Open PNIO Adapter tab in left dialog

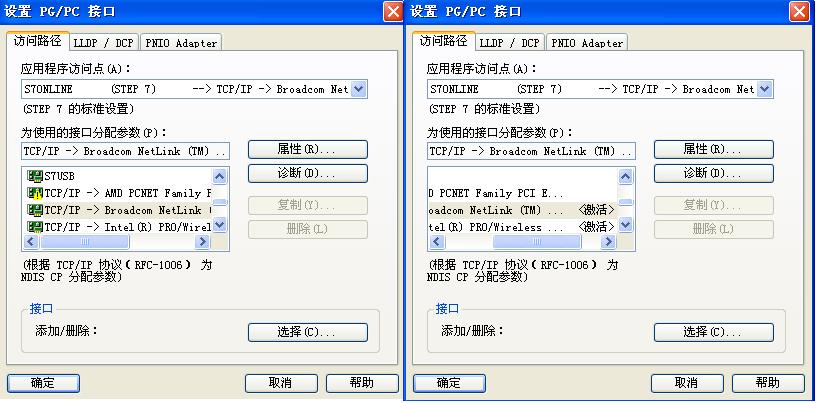(181, 43)
